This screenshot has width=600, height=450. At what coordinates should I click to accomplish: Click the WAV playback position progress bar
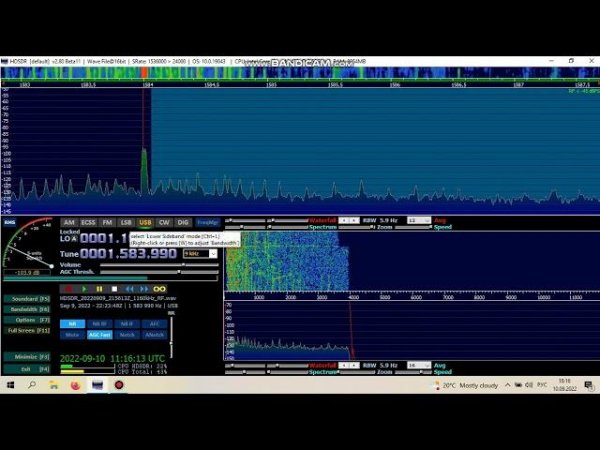(111, 279)
